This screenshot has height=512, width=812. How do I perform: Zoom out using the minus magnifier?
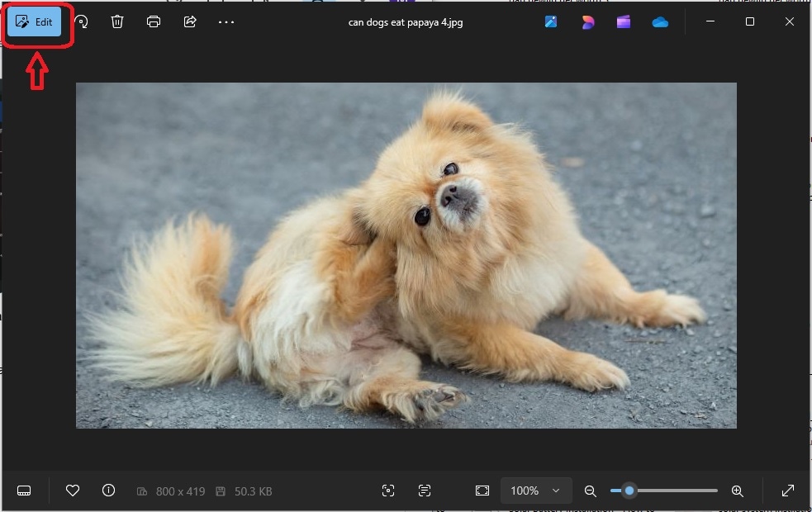point(591,491)
